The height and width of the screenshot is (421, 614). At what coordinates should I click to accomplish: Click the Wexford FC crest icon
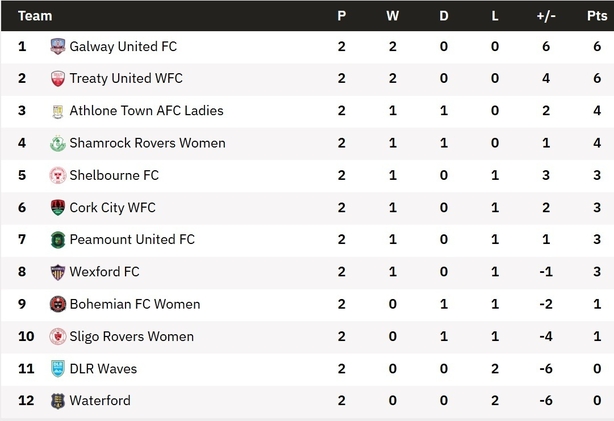58,272
